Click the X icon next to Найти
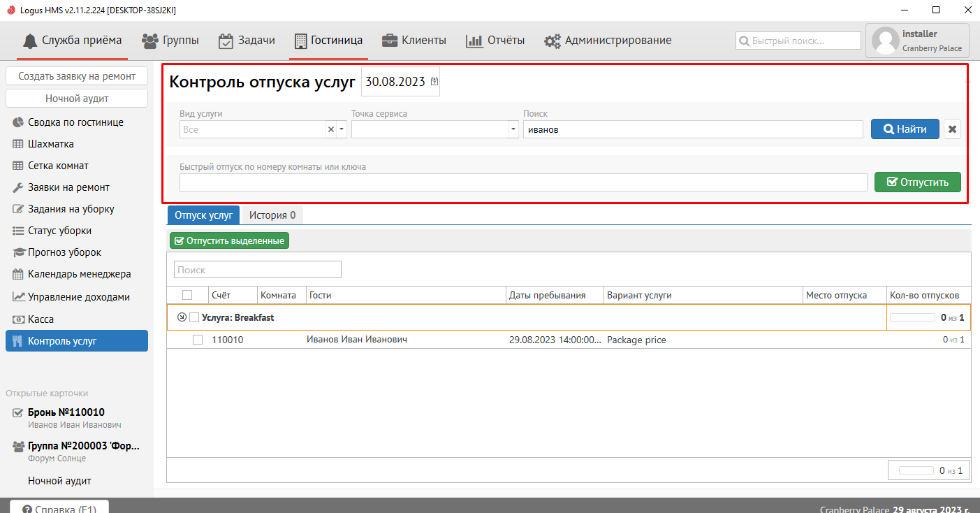This screenshot has width=980, height=513. pyautogui.click(x=952, y=129)
